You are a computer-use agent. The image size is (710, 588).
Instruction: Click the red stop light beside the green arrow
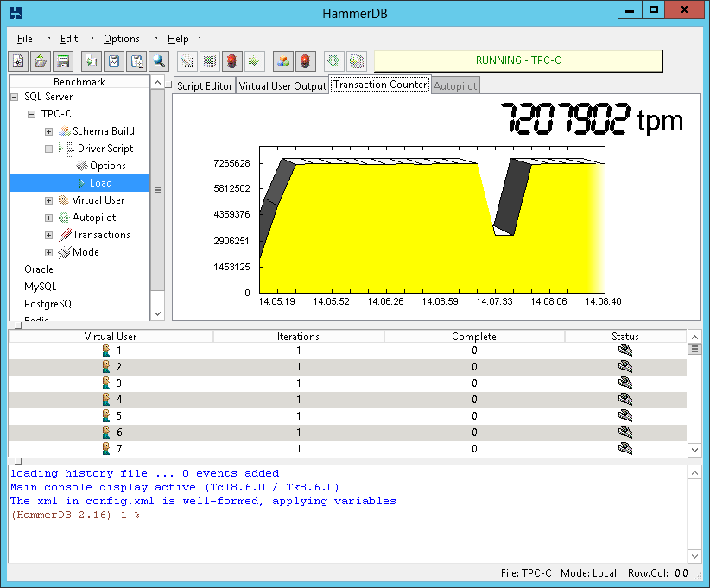pos(231,61)
